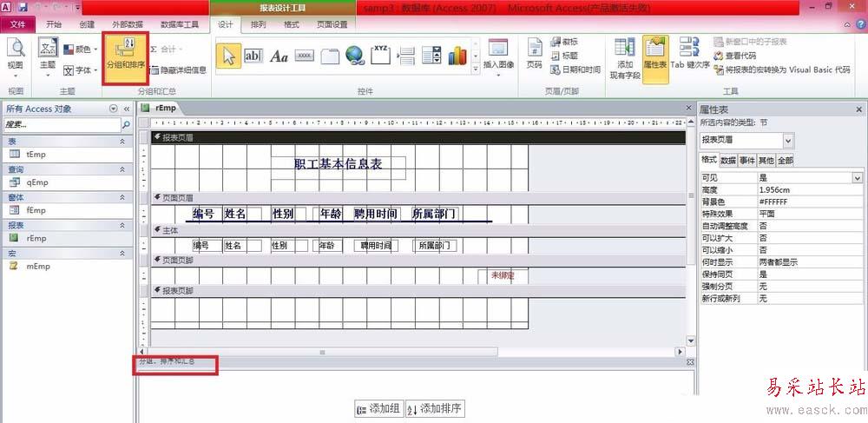
Task: Convert report macros to Visual Basic
Action: 782,69
